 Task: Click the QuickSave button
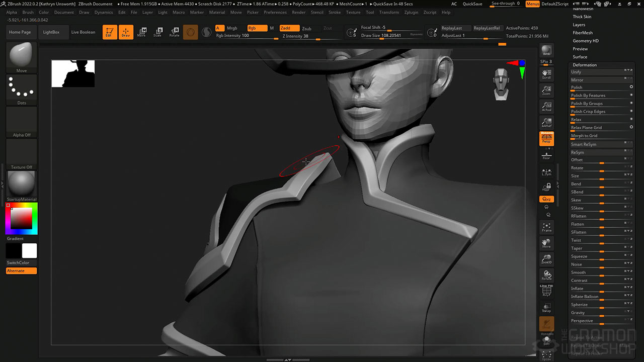pyautogui.click(x=472, y=4)
